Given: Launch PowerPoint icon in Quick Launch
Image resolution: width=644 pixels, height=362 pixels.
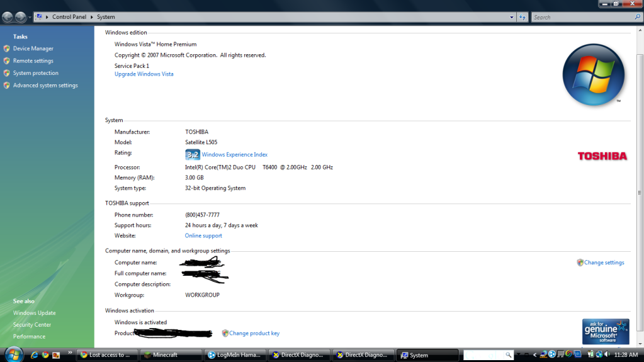Looking at the screenshot, I should pyautogui.click(x=56, y=355).
